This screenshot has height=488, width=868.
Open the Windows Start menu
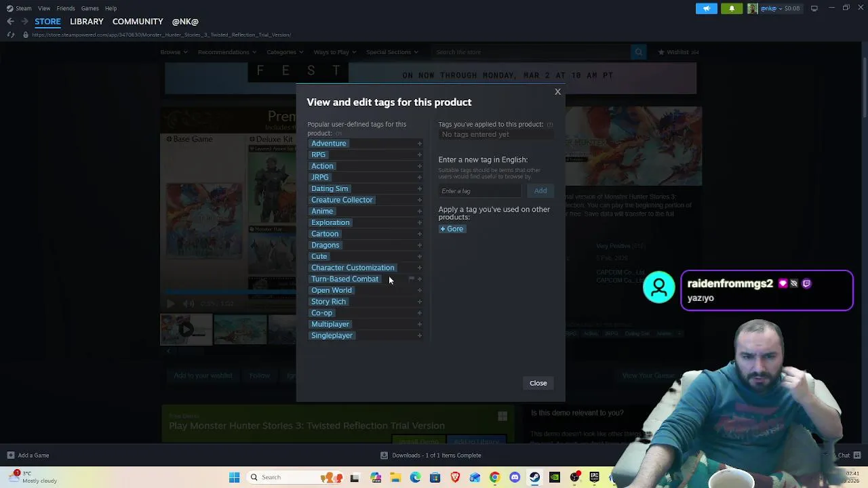234,477
